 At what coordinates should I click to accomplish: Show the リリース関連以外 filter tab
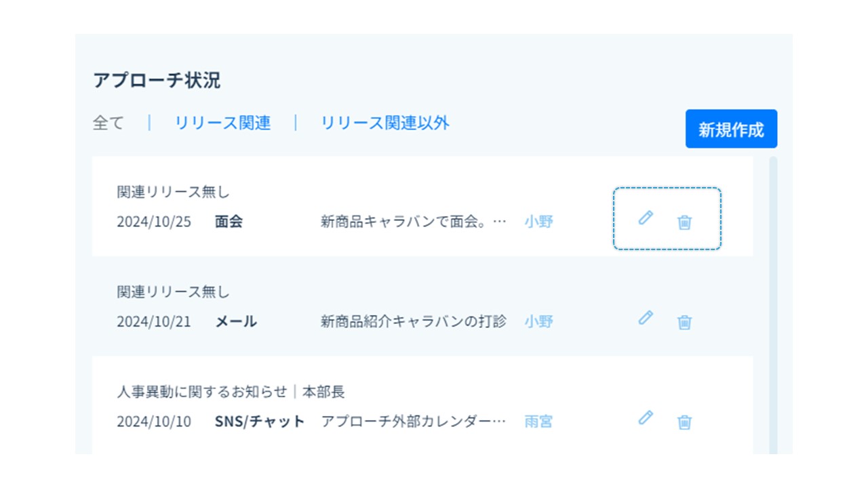[384, 123]
